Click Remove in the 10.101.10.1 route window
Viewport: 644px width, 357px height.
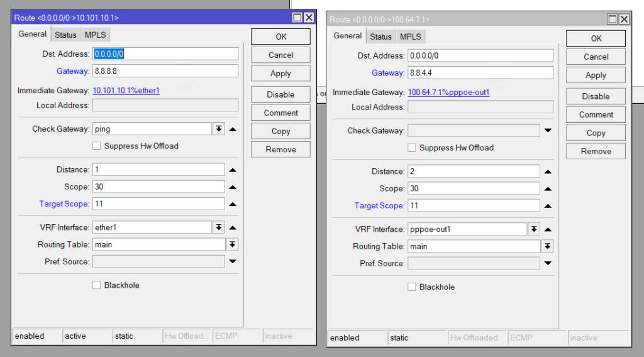click(280, 149)
